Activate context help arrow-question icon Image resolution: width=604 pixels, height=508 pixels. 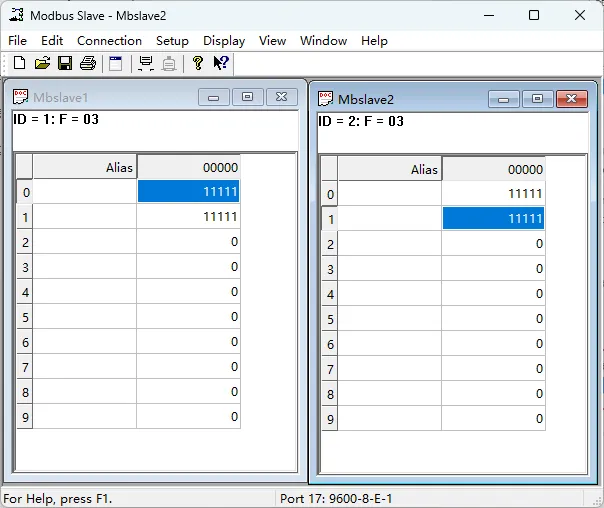pyautogui.click(x=221, y=63)
